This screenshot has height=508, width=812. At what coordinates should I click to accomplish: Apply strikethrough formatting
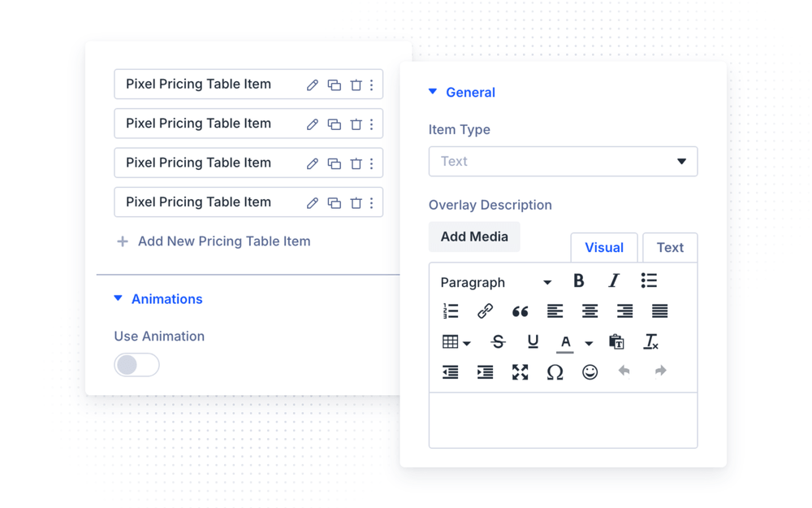click(499, 341)
